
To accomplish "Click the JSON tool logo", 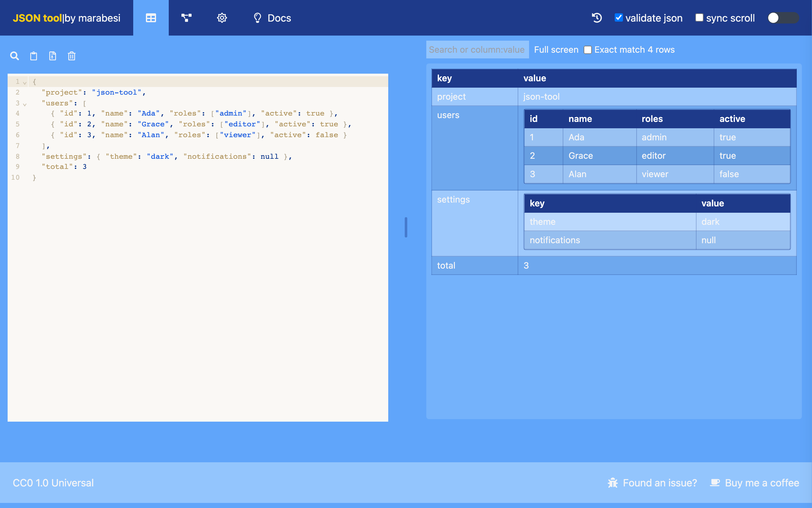I will pyautogui.click(x=66, y=18).
